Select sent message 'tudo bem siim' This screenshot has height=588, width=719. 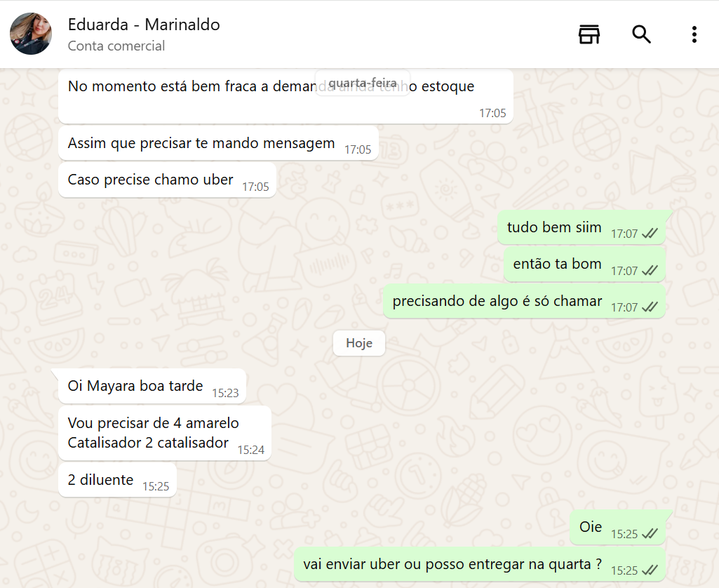582,227
